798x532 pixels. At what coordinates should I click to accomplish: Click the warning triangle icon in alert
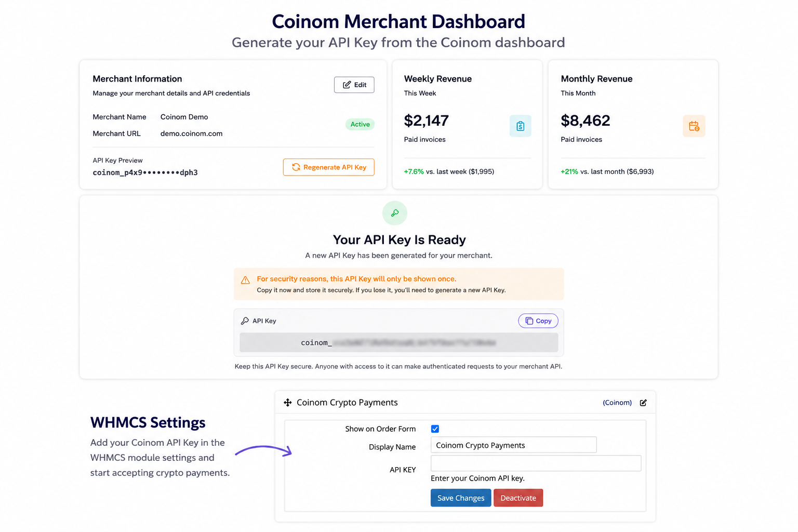(x=245, y=280)
